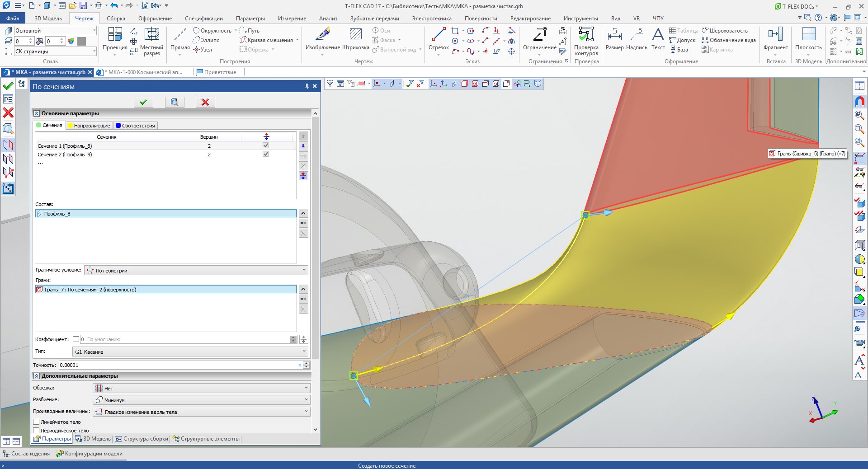Open the Разбиение dropdown
This screenshot has width=868, height=469.
click(x=202, y=400)
